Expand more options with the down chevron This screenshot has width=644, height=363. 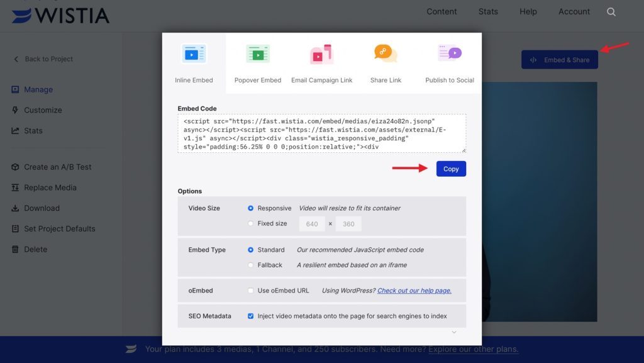[454, 332]
